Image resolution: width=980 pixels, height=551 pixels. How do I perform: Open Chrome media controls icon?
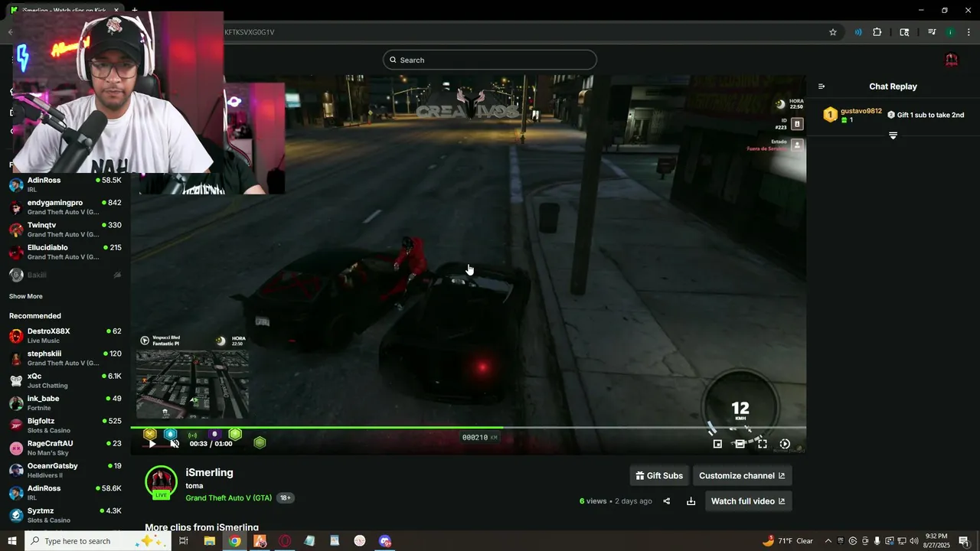[932, 32]
